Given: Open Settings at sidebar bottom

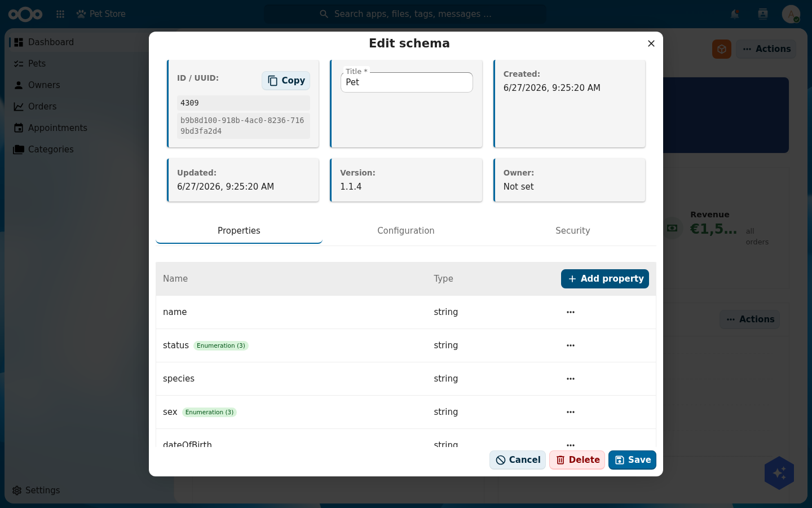Looking at the screenshot, I should [42, 491].
